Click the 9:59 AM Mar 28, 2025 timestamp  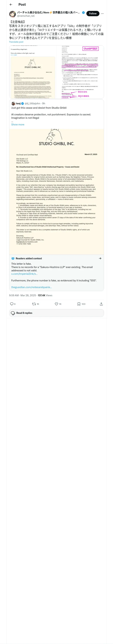point(23,295)
